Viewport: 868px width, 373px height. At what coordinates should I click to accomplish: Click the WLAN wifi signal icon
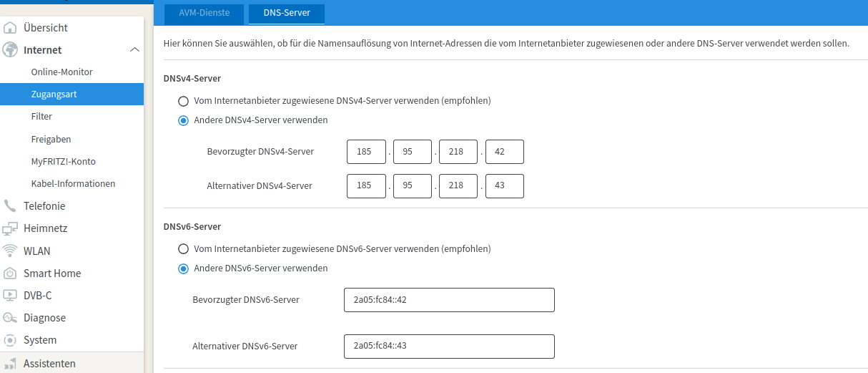[10, 251]
